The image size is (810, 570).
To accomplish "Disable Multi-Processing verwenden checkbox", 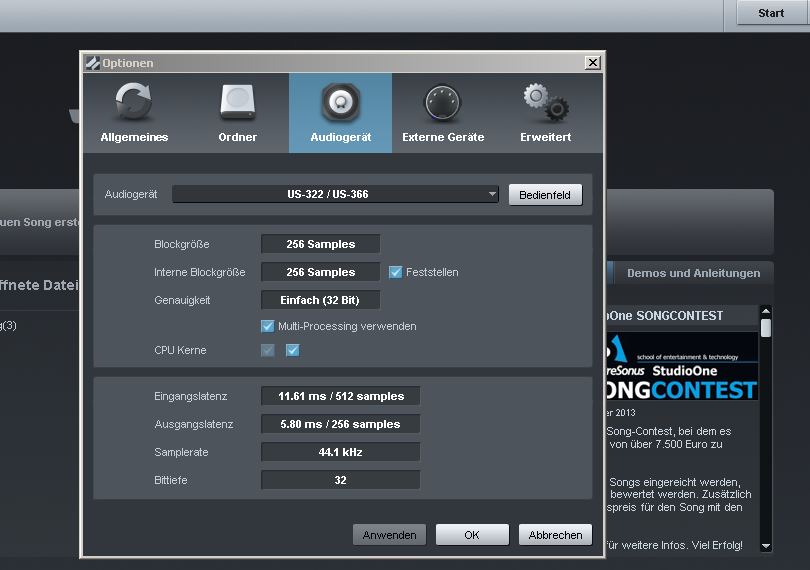I will click(267, 326).
